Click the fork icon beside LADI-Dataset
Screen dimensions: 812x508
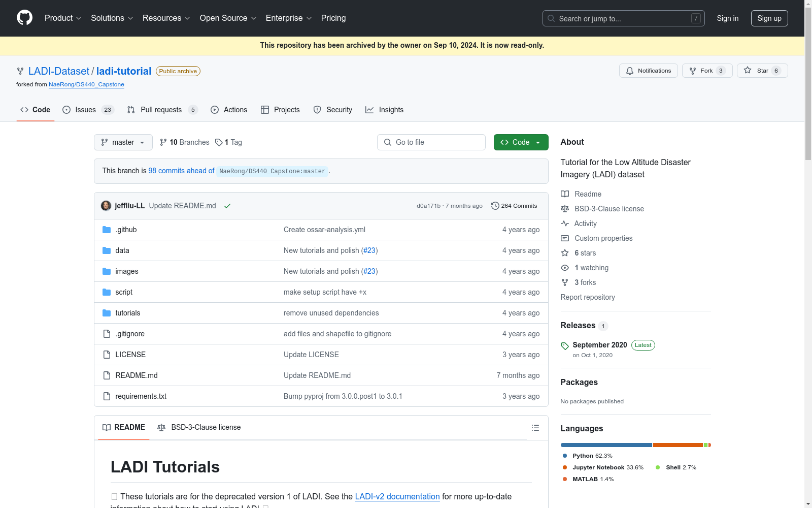click(x=20, y=71)
